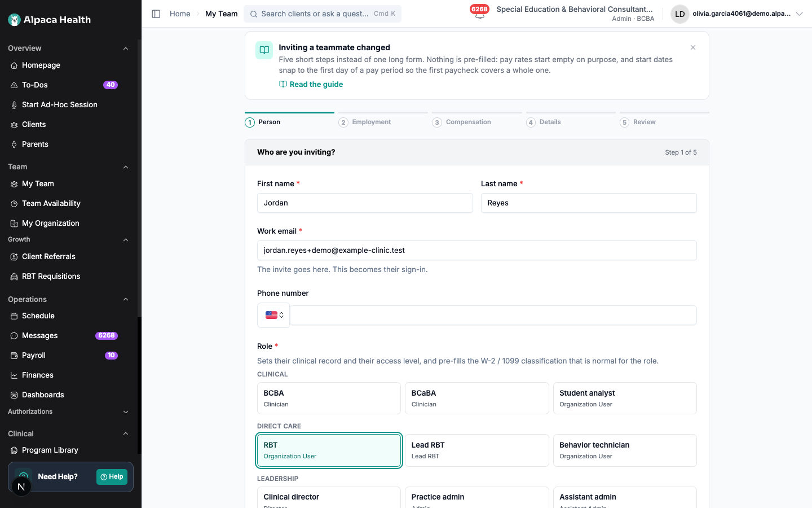Open the user account dropdown chevron
Screen dimensions: 812x508
(799, 14)
